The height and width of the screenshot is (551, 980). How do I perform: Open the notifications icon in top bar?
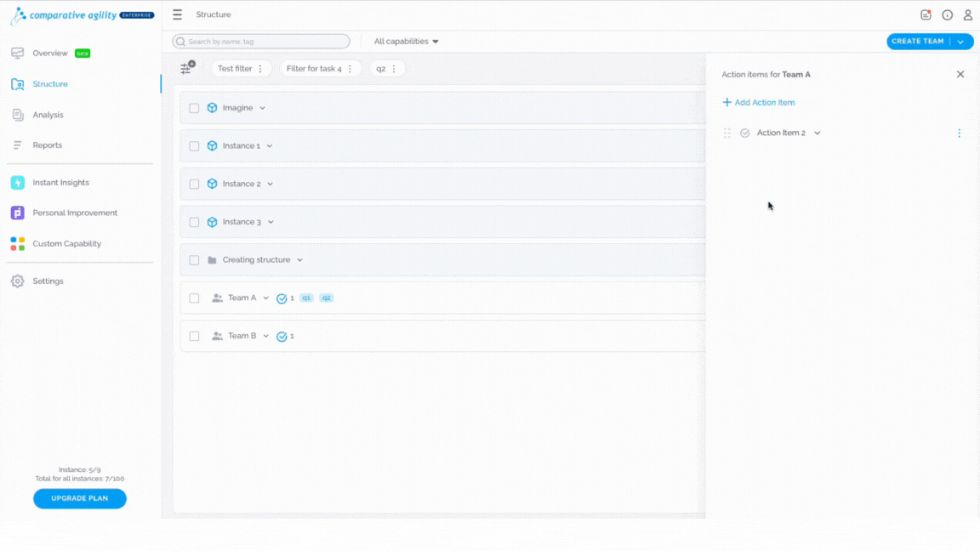click(x=926, y=15)
